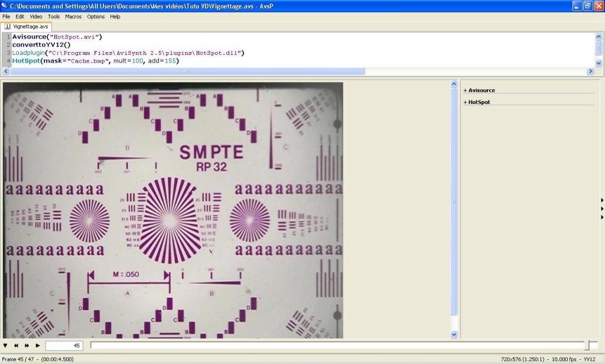Minimize the AvsP window
This screenshot has width=605, height=364.
tap(577, 6)
